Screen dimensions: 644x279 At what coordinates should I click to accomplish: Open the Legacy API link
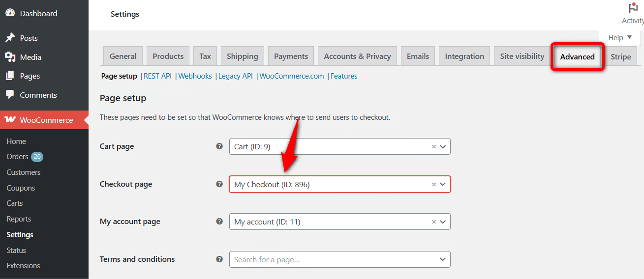(x=236, y=76)
